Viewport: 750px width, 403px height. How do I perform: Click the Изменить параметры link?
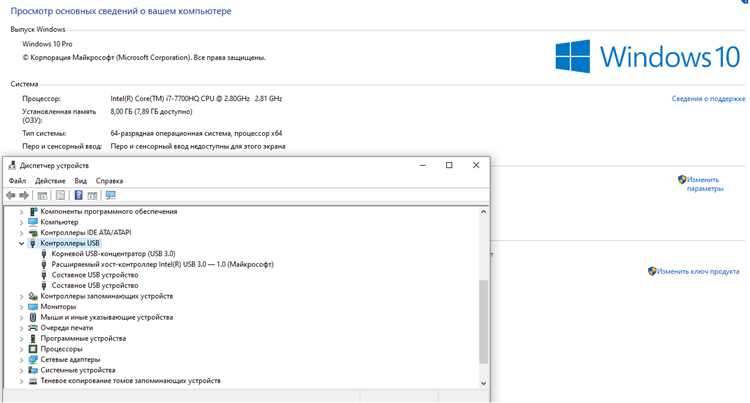click(705, 184)
